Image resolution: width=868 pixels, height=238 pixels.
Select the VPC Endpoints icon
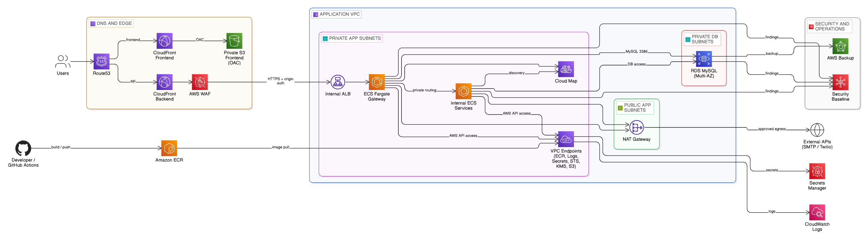click(x=566, y=139)
